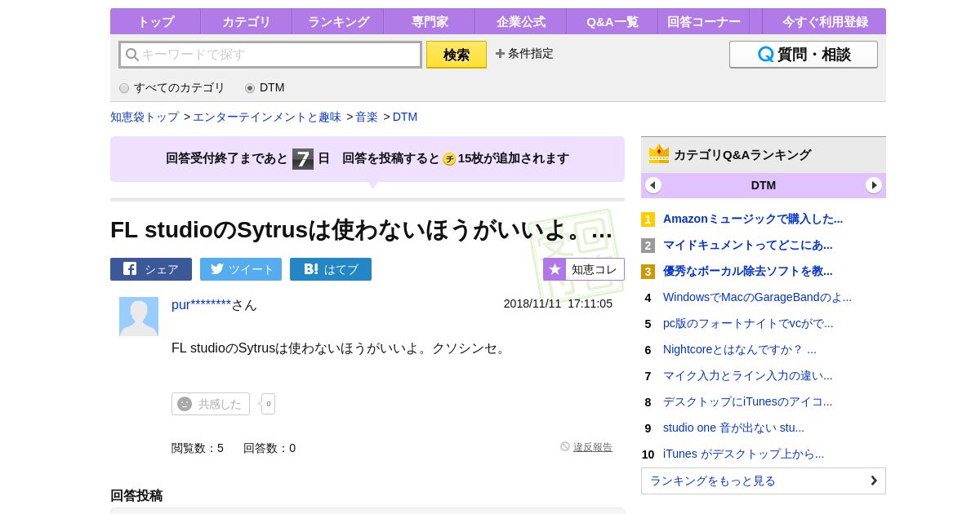The width and height of the screenshot is (980, 514).
Task: Open the ランキング tab in navigation
Action: point(338,22)
